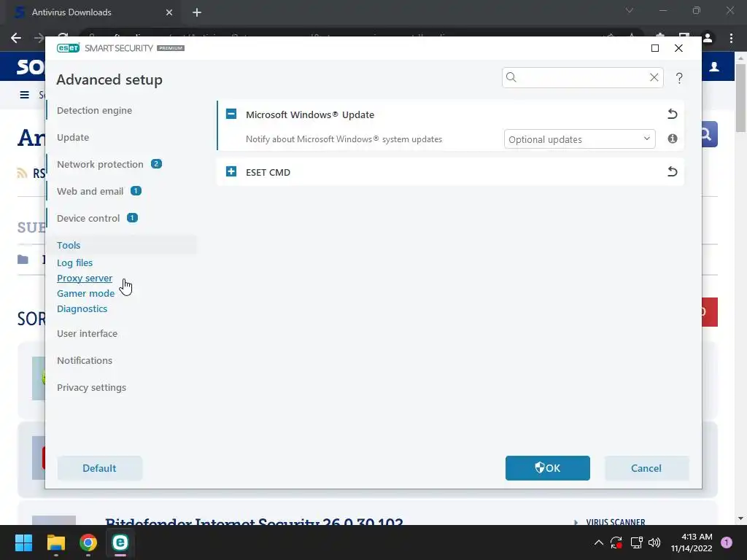Open the clock showing 4:13 AM

(692, 542)
